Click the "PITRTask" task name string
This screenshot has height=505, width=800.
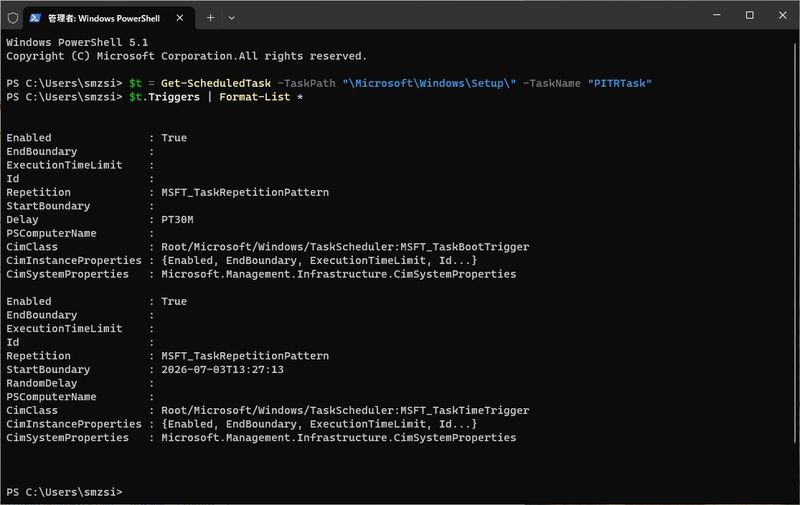pos(619,83)
